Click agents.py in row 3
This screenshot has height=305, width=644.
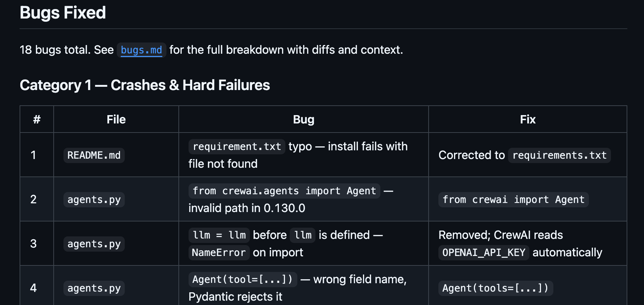pyautogui.click(x=94, y=244)
